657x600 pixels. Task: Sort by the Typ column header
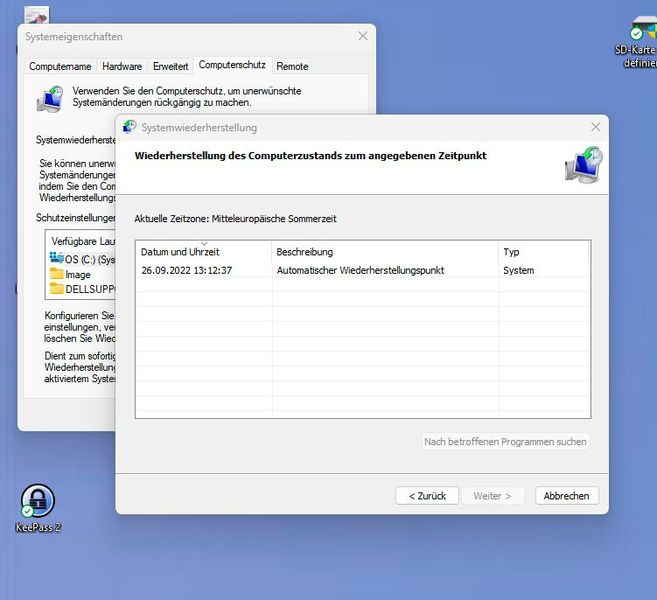click(x=543, y=251)
